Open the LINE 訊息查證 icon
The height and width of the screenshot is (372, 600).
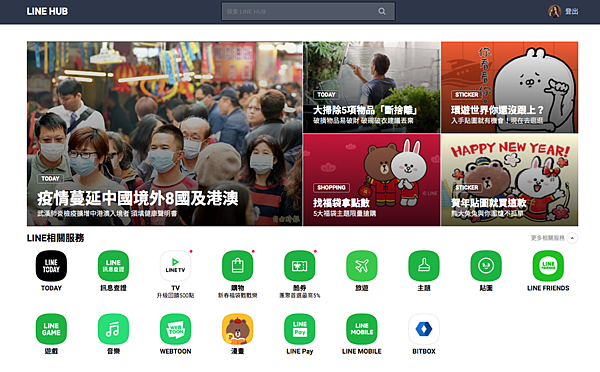coord(113,266)
